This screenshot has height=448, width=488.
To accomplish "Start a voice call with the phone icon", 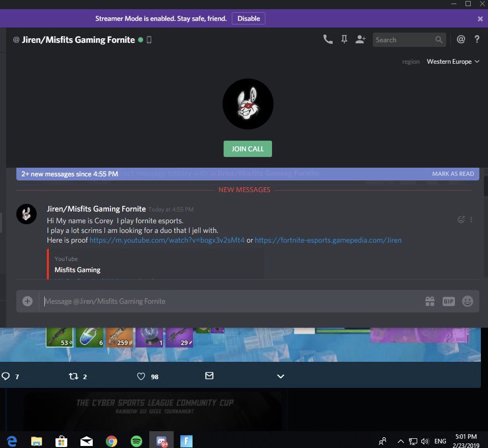I will [x=328, y=40].
